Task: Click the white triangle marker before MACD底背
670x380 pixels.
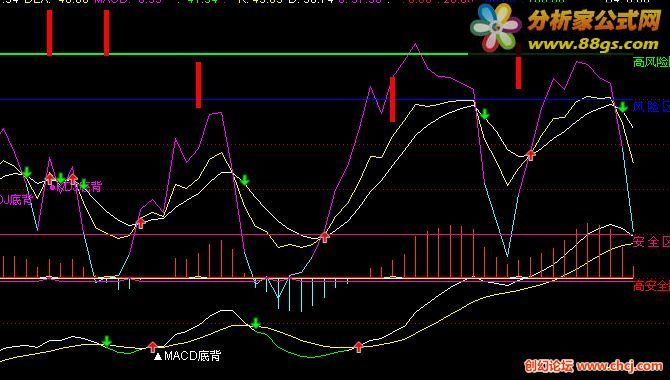Action: 158,356
